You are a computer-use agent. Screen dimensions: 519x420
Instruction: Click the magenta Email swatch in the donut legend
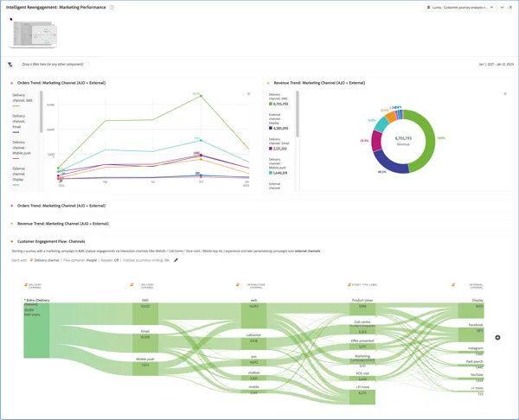click(x=271, y=149)
